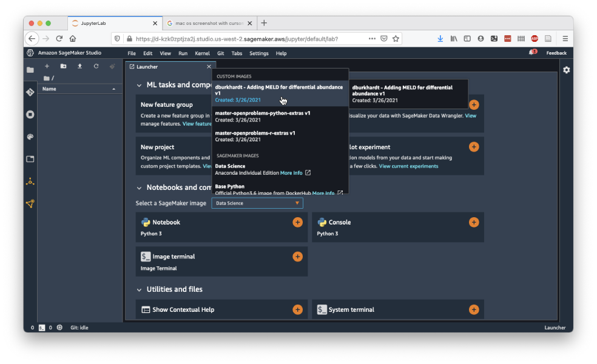Reload the page in Firefox

click(x=59, y=38)
